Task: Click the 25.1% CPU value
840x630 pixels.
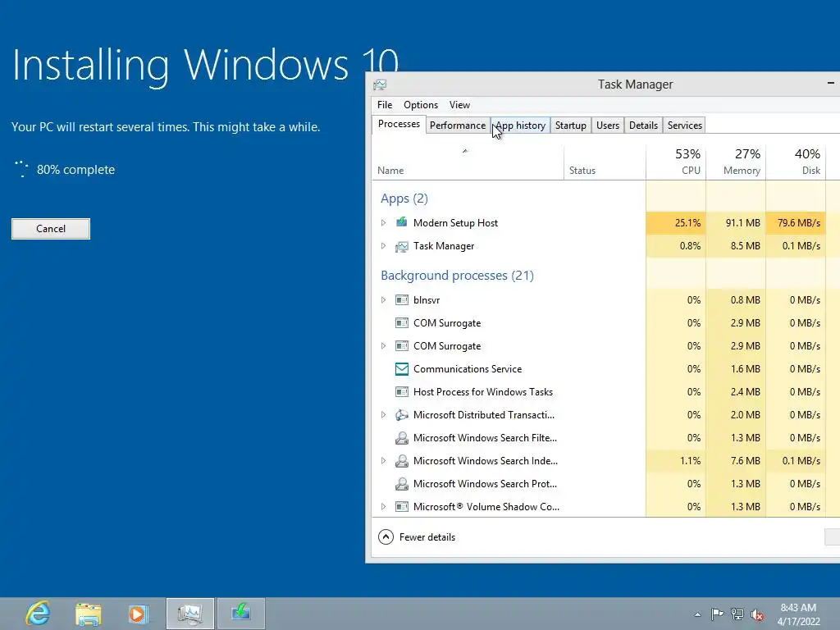Action: pos(687,223)
